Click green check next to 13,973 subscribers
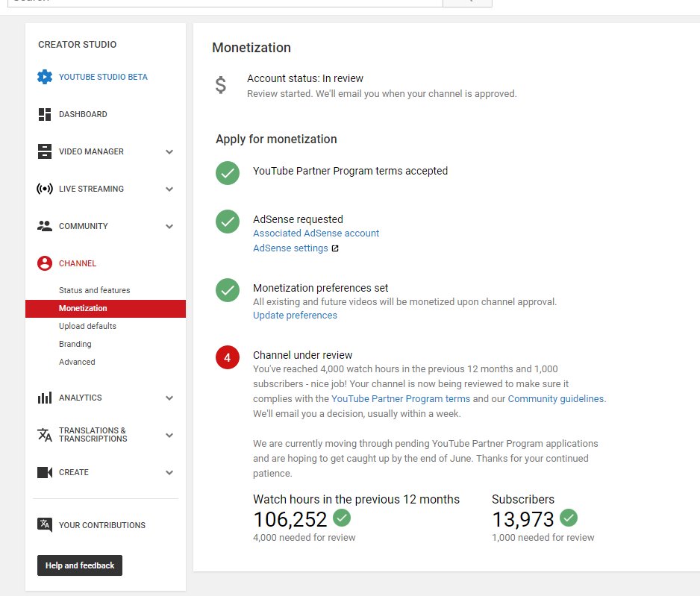 coord(569,518)
